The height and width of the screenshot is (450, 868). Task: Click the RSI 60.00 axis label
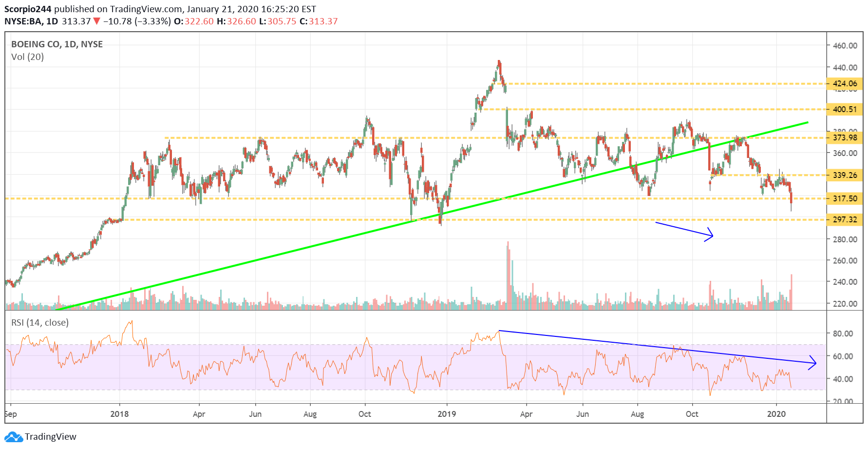(x=843, y=356)
